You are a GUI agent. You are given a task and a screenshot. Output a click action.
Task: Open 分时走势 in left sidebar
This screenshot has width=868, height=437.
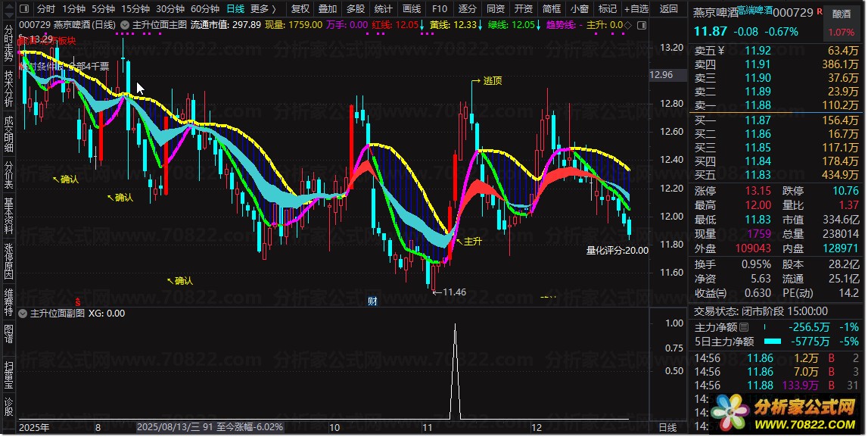9,42
